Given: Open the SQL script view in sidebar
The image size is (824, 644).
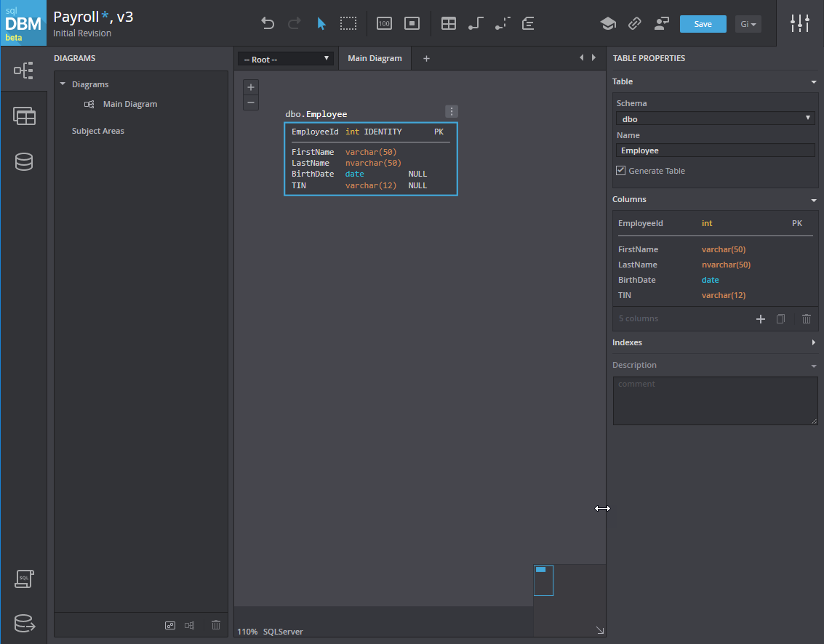Looking at the screenshot, I should tap(24, 579).
